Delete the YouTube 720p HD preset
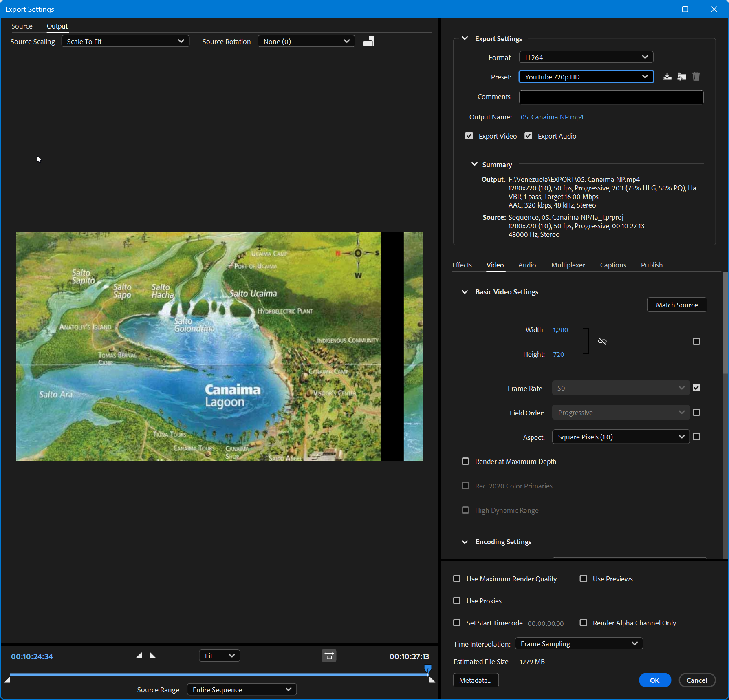 [696, 76]
